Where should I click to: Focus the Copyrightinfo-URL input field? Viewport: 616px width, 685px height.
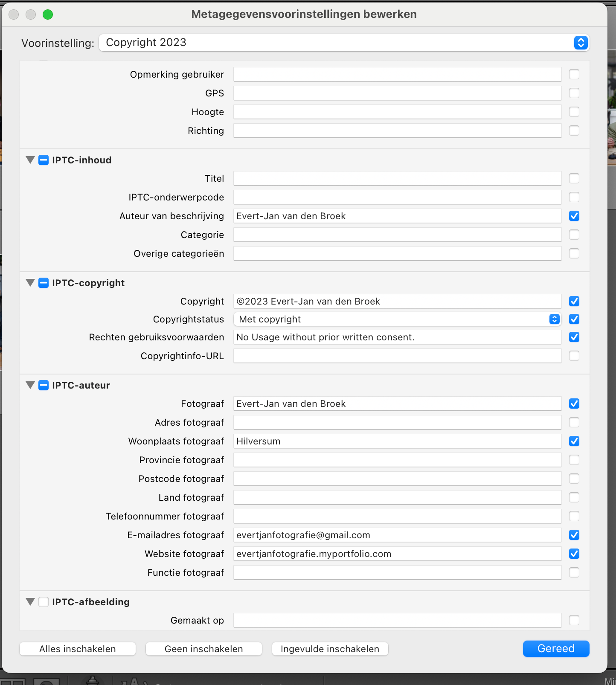tap(397, 356)
